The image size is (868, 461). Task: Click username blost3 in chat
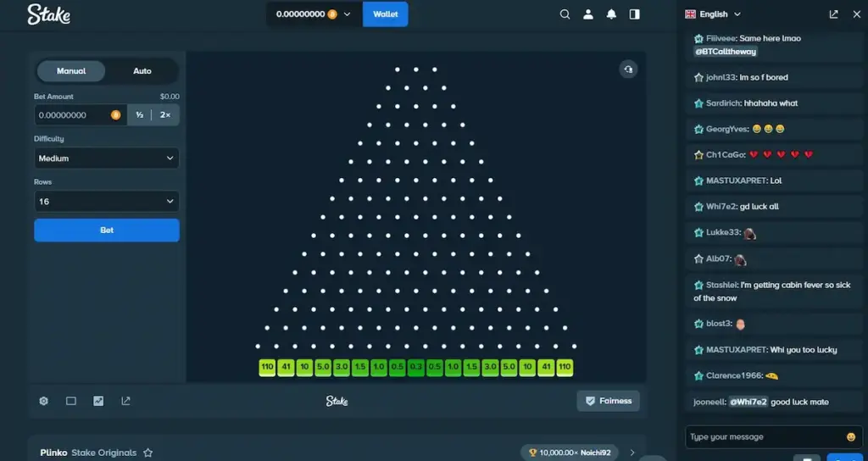click(x=719, y=323)
